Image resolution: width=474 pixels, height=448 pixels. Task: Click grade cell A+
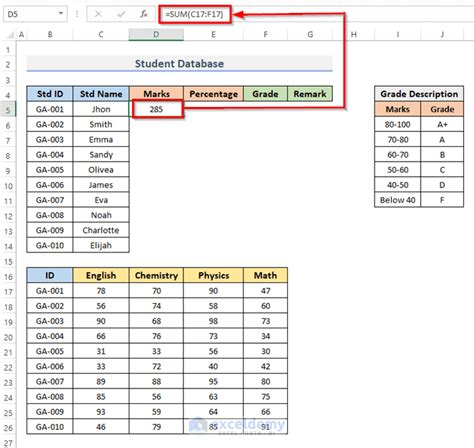442,124
